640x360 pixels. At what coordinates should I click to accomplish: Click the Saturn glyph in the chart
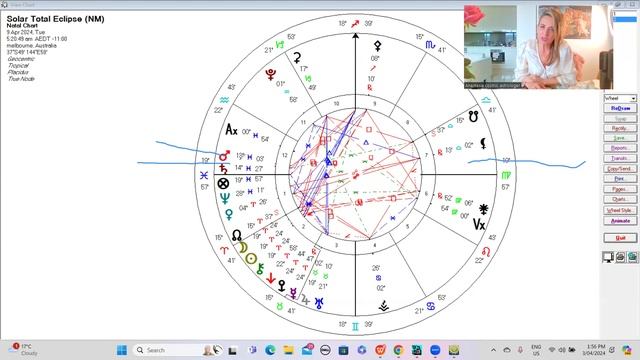coord(223,169)
